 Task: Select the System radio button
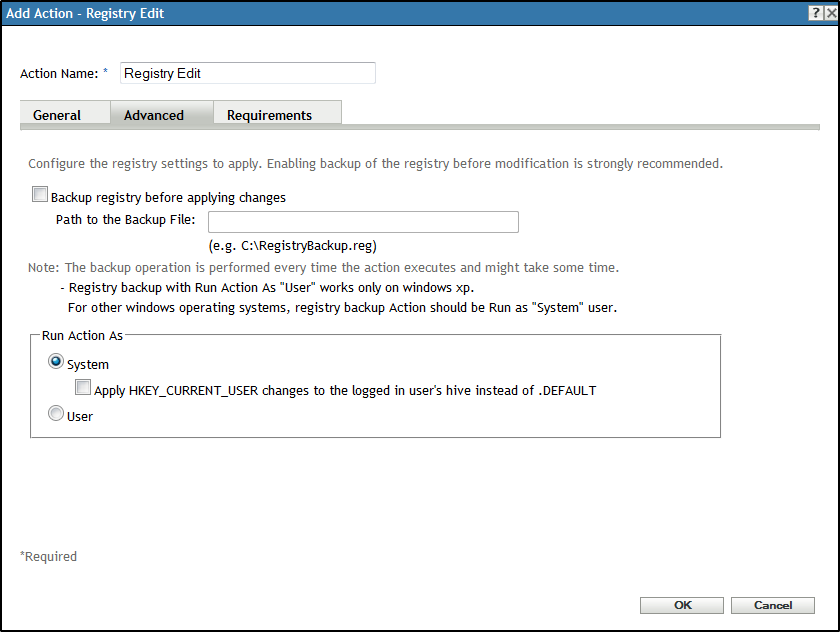pos(56,363)
